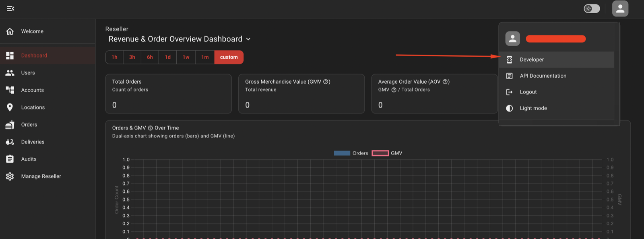The image size is (644, 239).
Task: Open the Deliveries sidebar link
Action: (x=47, y=142)
